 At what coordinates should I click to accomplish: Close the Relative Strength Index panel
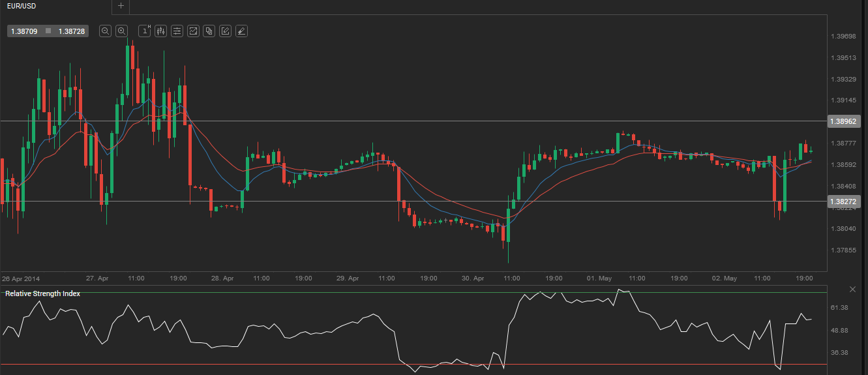pyautogui.click(x=852, y=289)
